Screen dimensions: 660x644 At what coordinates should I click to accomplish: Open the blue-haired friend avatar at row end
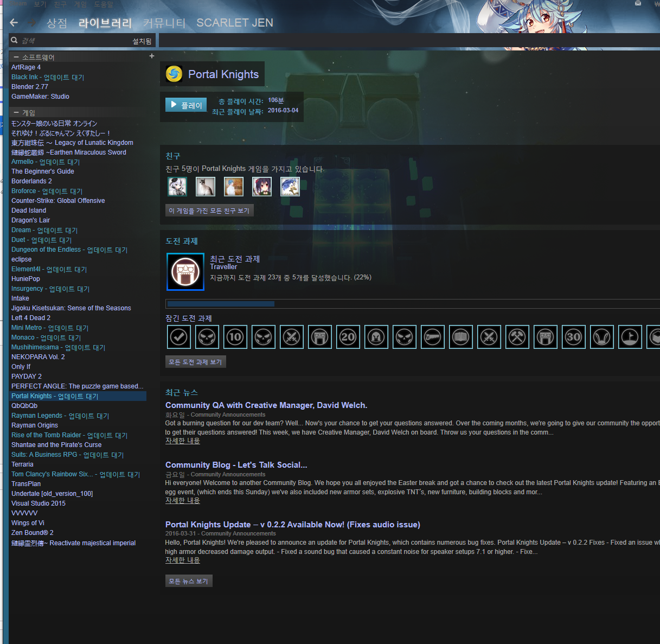(290, 187)
